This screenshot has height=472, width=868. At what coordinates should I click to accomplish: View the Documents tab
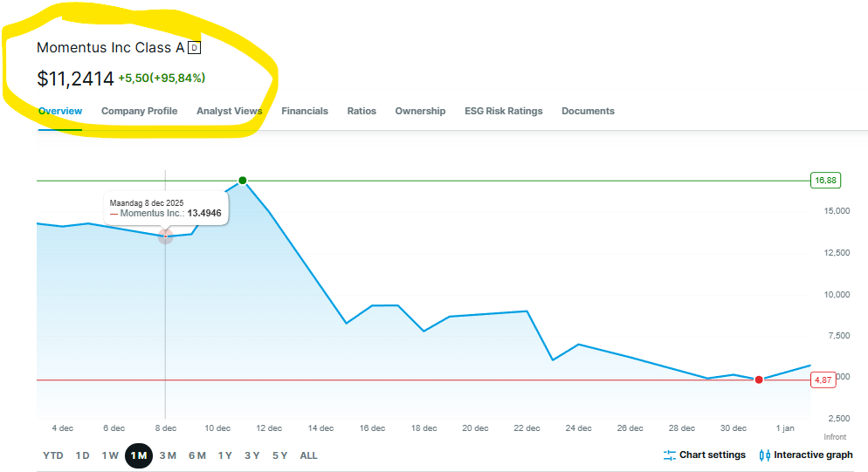pos(588,111)
